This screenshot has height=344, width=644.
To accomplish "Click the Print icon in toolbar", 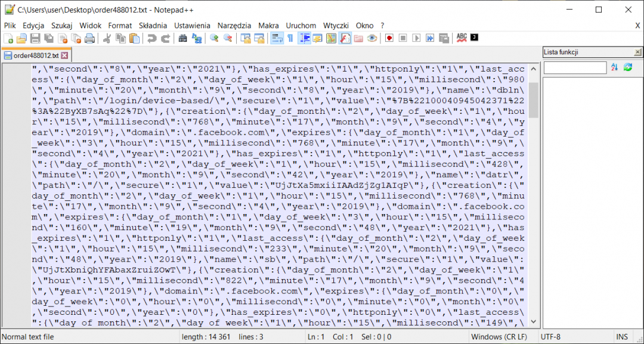I will click(x=89, y=38).
